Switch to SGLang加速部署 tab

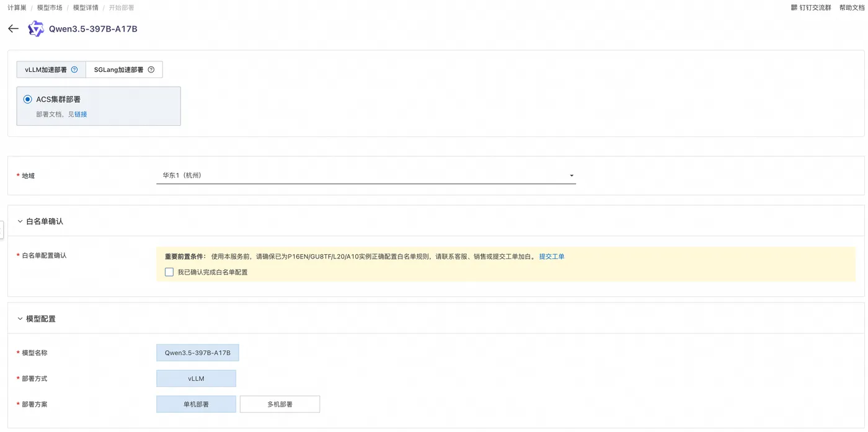click(124, 70)
